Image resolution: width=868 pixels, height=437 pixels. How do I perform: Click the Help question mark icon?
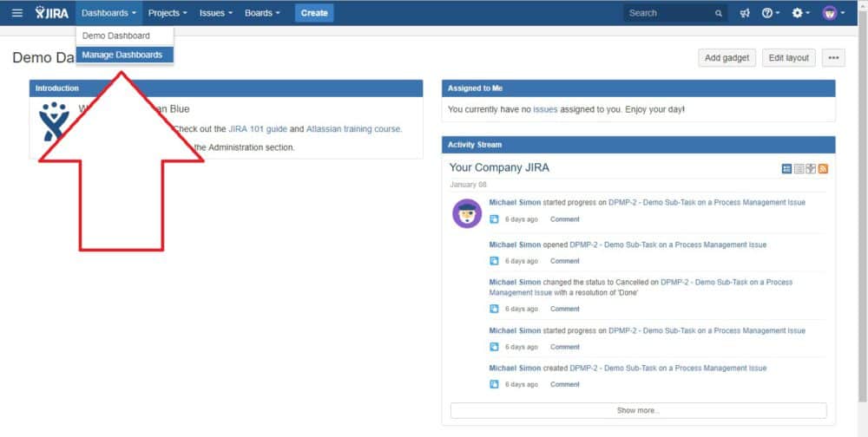point(766,13)
